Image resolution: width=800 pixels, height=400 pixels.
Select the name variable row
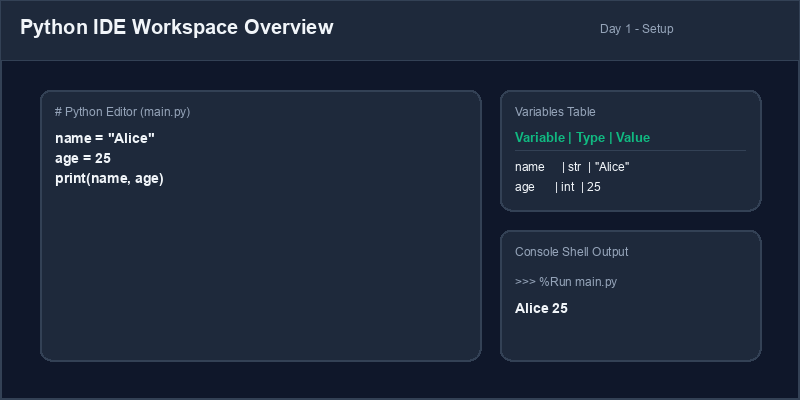[x=572, y=167]
